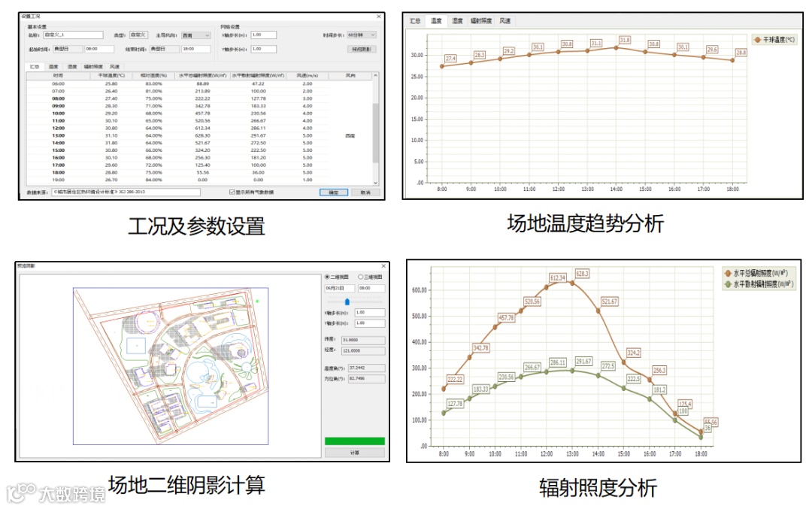Click the 风速(m/s) column header in the table
The width and height of the screenshot is (812, 509).
pos(307,76)
